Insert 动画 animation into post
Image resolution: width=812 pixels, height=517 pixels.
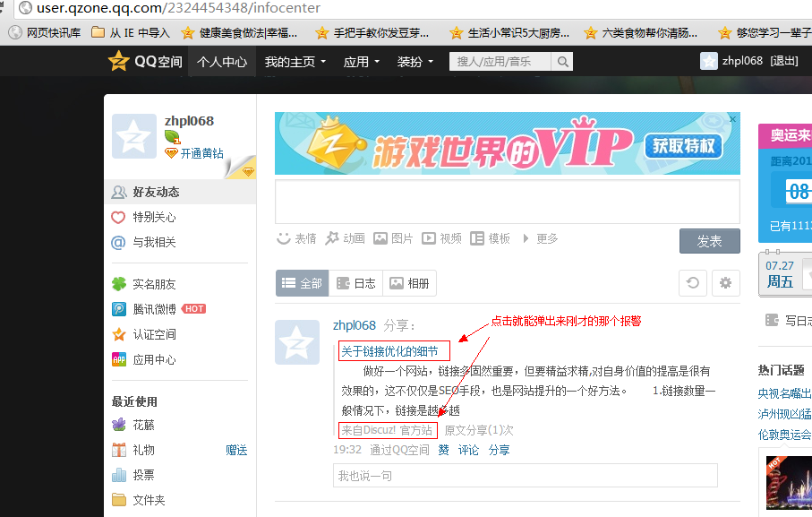[345, 238]
